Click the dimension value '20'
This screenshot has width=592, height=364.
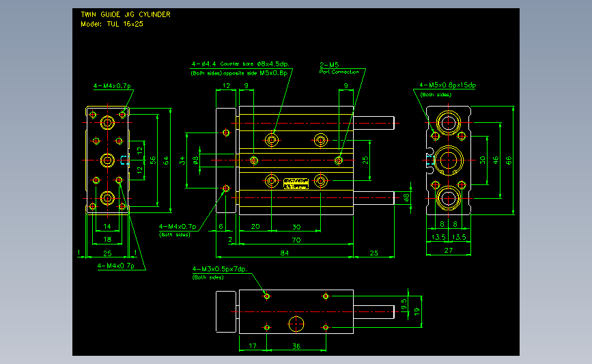point(255,226)
